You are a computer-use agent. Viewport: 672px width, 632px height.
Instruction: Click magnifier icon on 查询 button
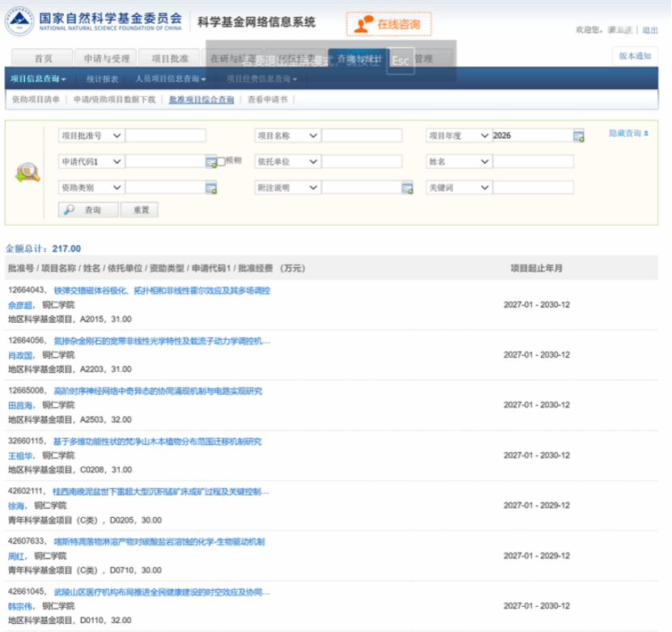(x=69, y=210)
